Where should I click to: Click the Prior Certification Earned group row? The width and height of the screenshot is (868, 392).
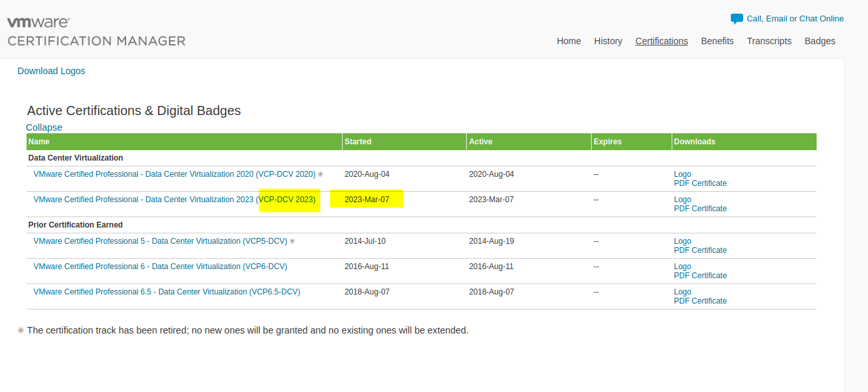pyautogui.click(x=421, y=225)
